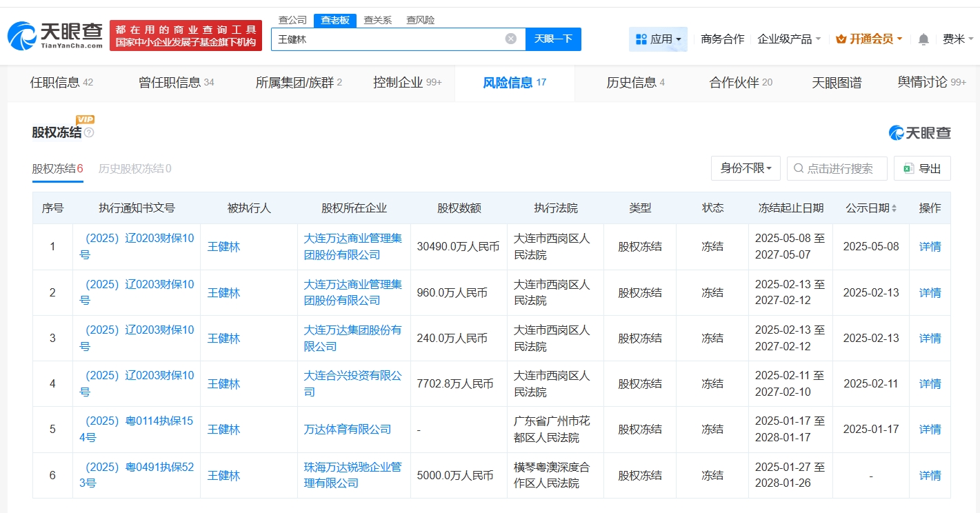Open the 商务合作 link
The width and height of the screenshot is (980, 513).
click(723, 39)
